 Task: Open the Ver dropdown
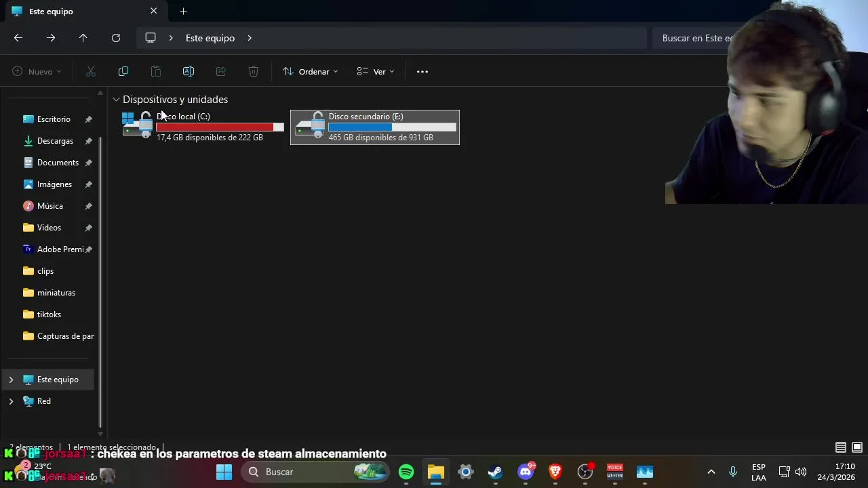click(x=376, y=71)
